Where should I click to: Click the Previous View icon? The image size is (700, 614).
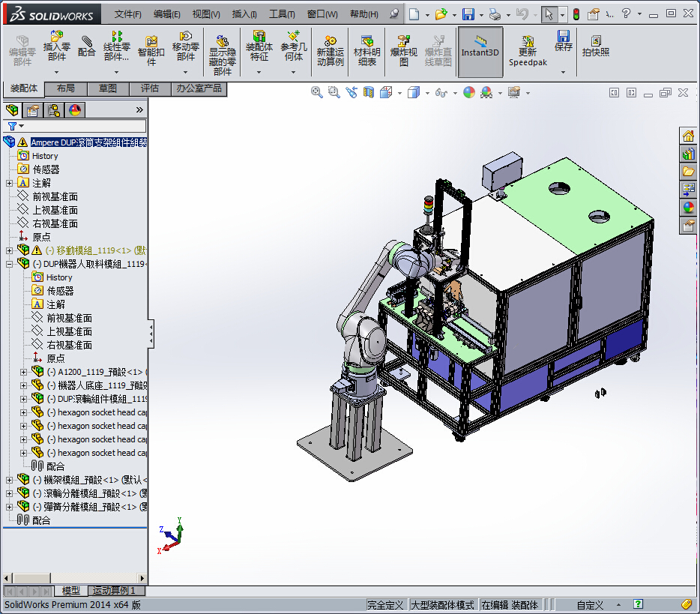coord(351,92)
